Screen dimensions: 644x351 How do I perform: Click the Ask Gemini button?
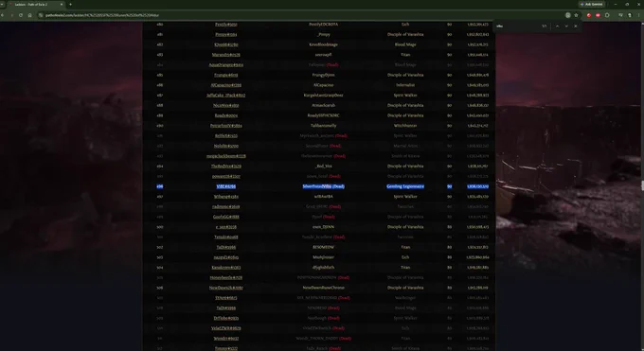click(592, 4)
